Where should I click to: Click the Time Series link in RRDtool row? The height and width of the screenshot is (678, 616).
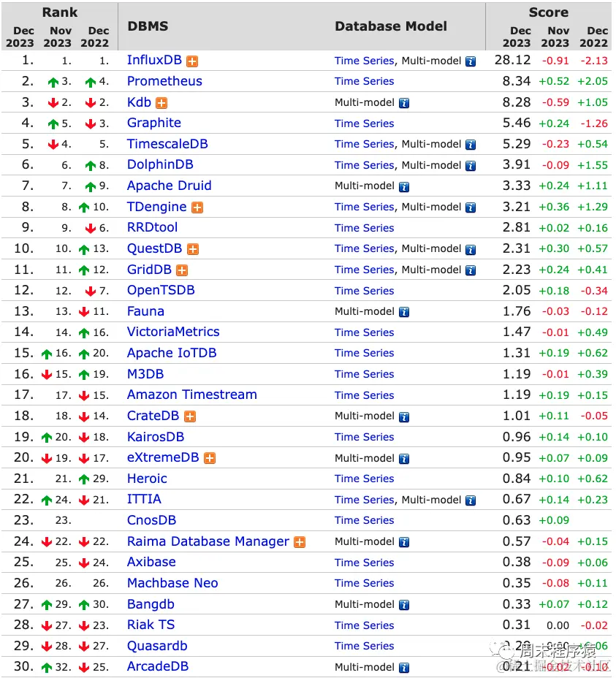(364, 228)
